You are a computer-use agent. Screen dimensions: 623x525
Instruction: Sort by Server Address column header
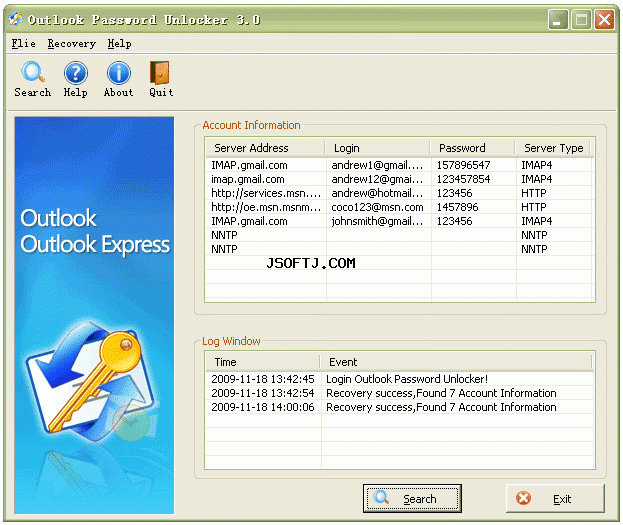pyautogui.click(x=265, y=148)
